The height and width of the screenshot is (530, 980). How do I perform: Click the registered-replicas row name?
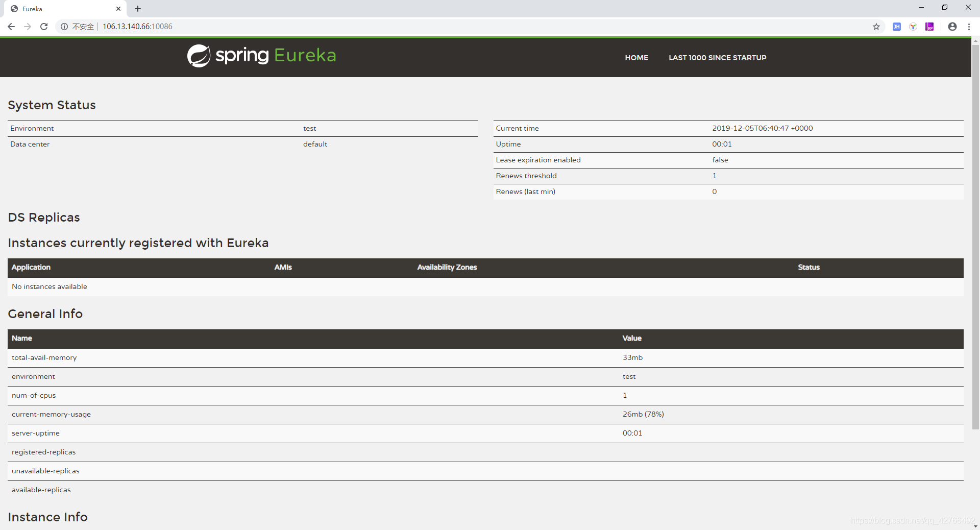(x=43, y=452)
